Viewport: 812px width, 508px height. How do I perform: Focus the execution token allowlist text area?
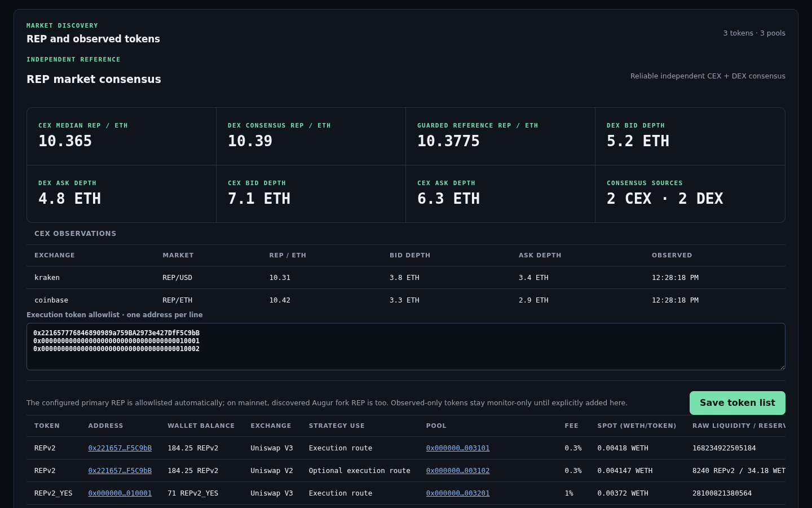pos(405,347)
